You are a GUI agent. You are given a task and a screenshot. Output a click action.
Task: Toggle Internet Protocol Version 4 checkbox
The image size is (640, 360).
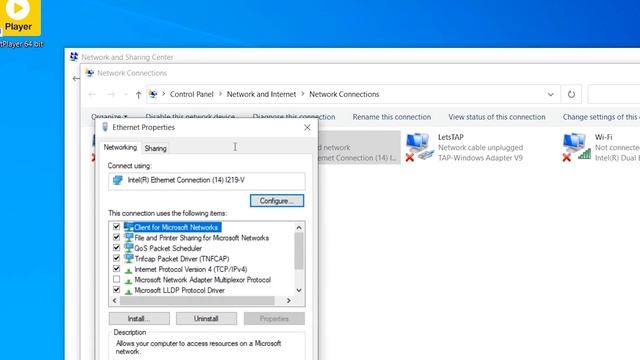[116, 269]
